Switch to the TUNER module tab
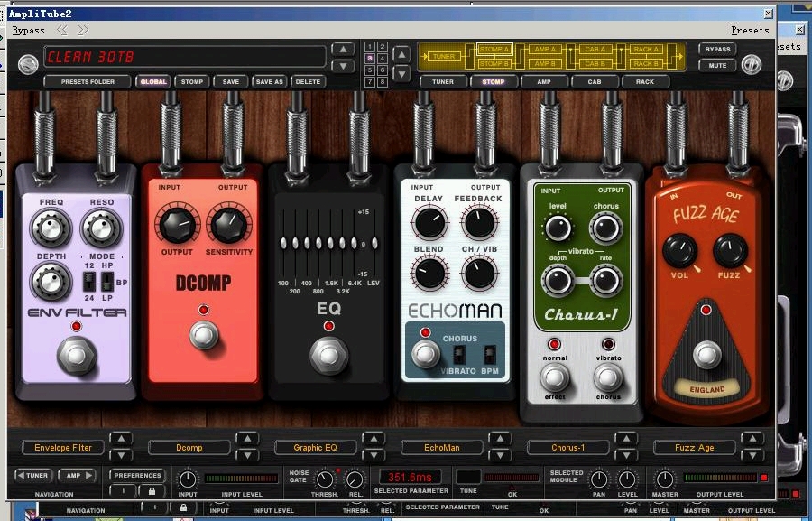 pos(443,82)
